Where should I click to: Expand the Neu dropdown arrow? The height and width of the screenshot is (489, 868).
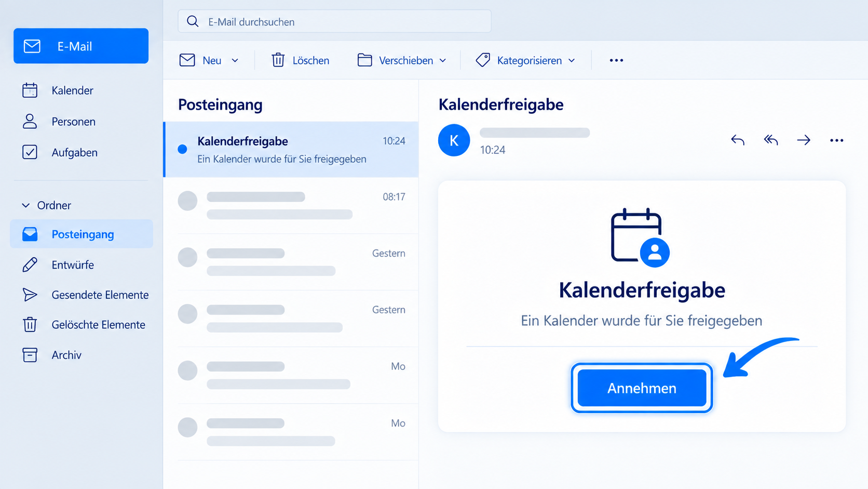[235, 61]
